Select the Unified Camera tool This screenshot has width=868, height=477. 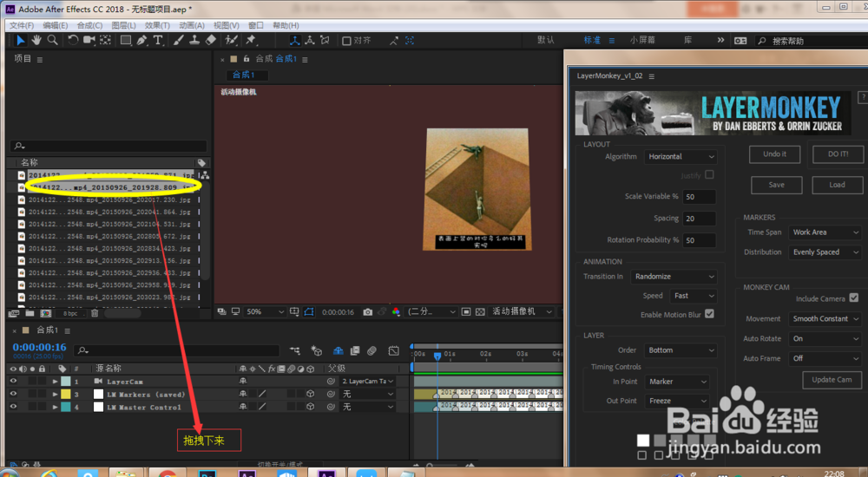coord(89,41)
